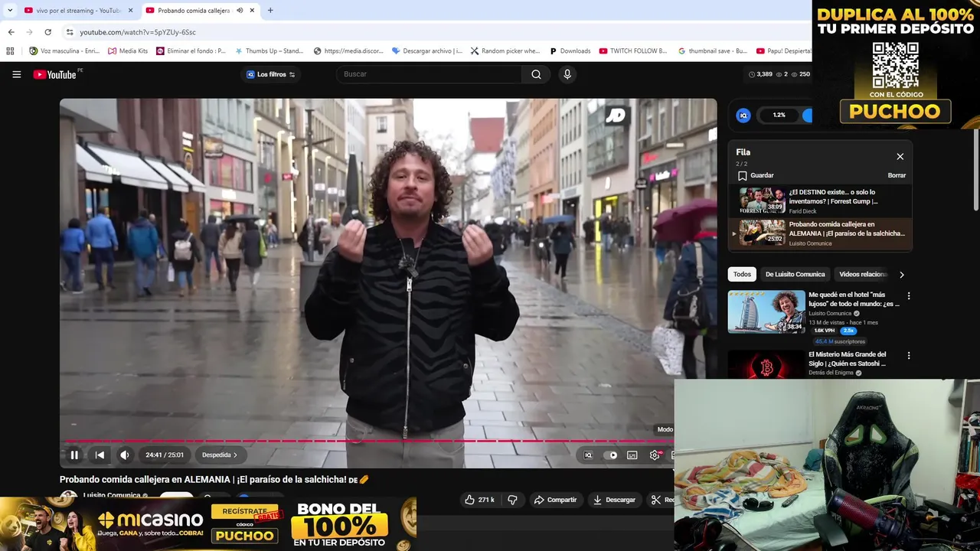
Task: Open the Descargar archivo bookmark
Action: point(427,51)
